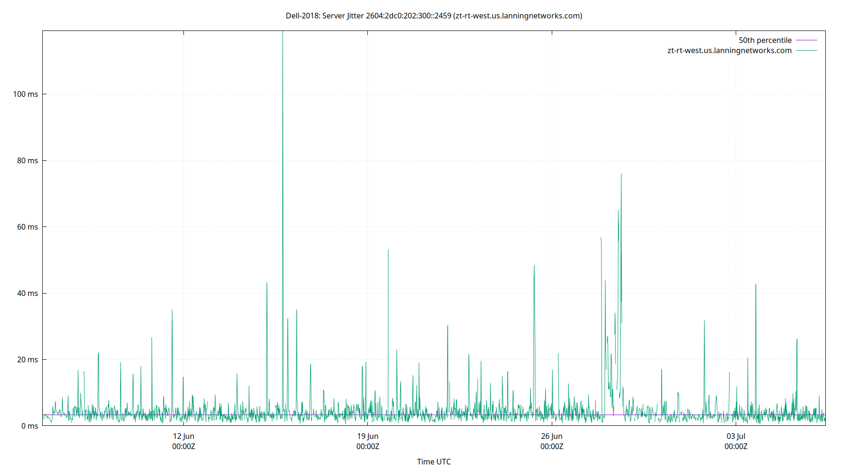The height and width of the screenshot is (469, 868).
Task: Click the 12 Jun tick label
Action: click(x=184, y=436)
